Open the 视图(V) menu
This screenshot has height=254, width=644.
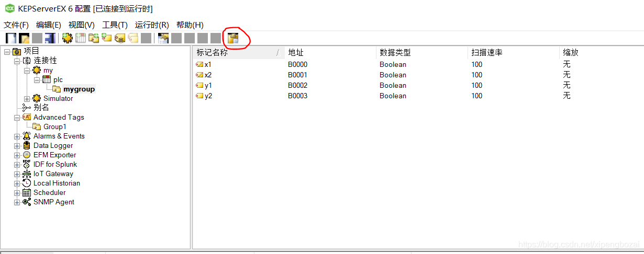click(82, 25)
